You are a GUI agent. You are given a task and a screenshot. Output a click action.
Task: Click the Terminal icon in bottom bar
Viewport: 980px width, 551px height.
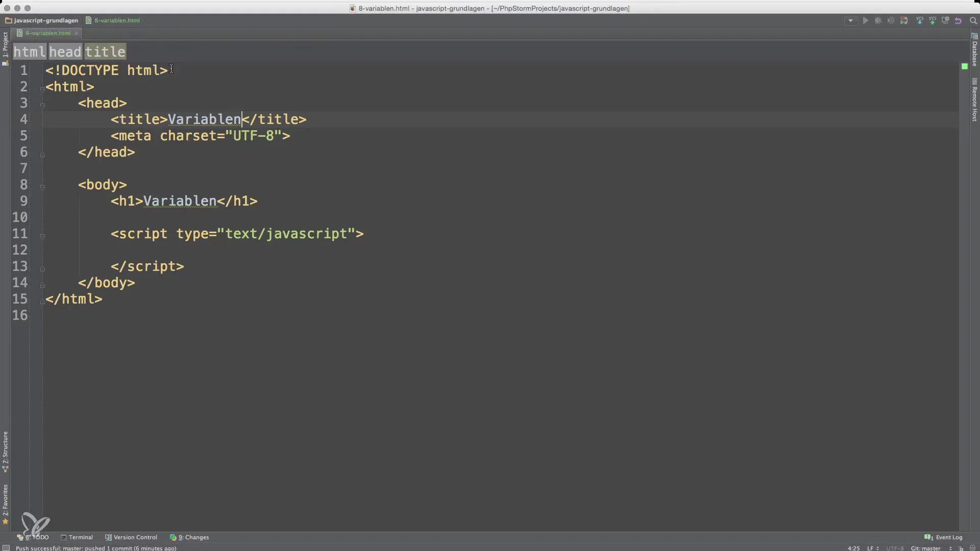63,537
